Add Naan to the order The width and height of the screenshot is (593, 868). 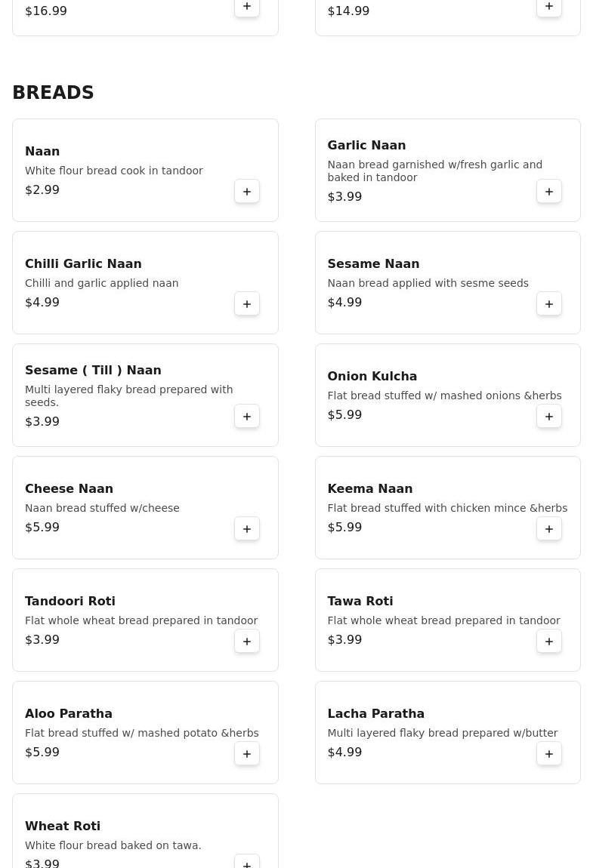point(247,192)
